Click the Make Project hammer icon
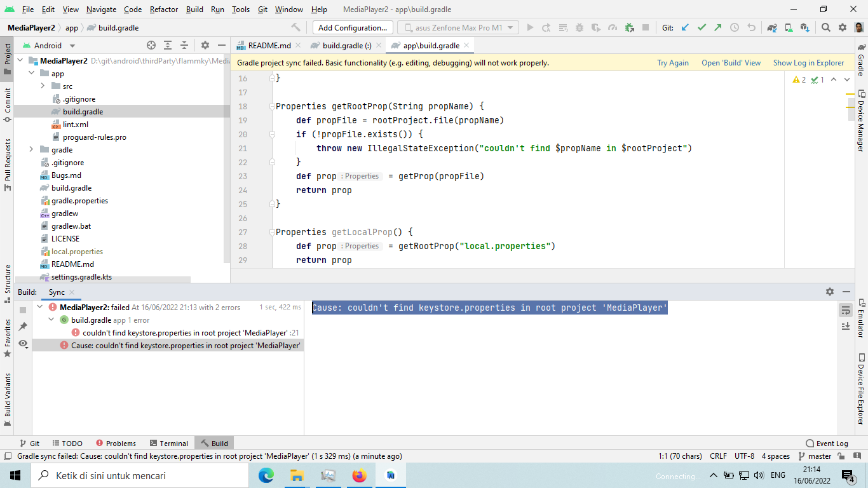The width and height of the screenshot is (868, 488). pyautogui.click(x=295, y=27)
